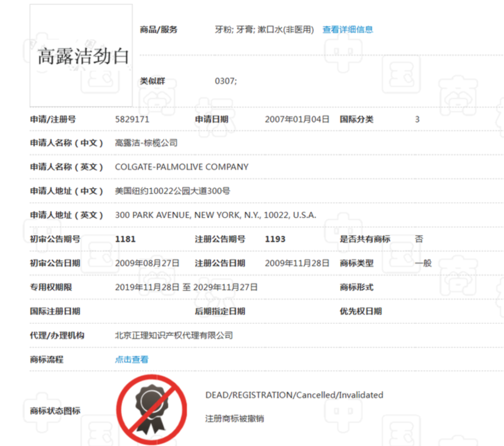Viewport: 504px width, 446px height.
Task: Select the 优先权日期 label
Action: [361, 311]
